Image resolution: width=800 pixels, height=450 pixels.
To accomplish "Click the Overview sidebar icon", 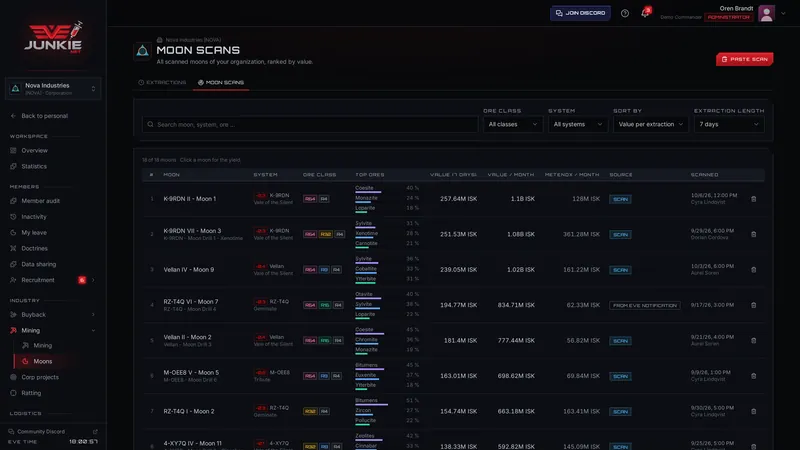I will coord(13,151).
